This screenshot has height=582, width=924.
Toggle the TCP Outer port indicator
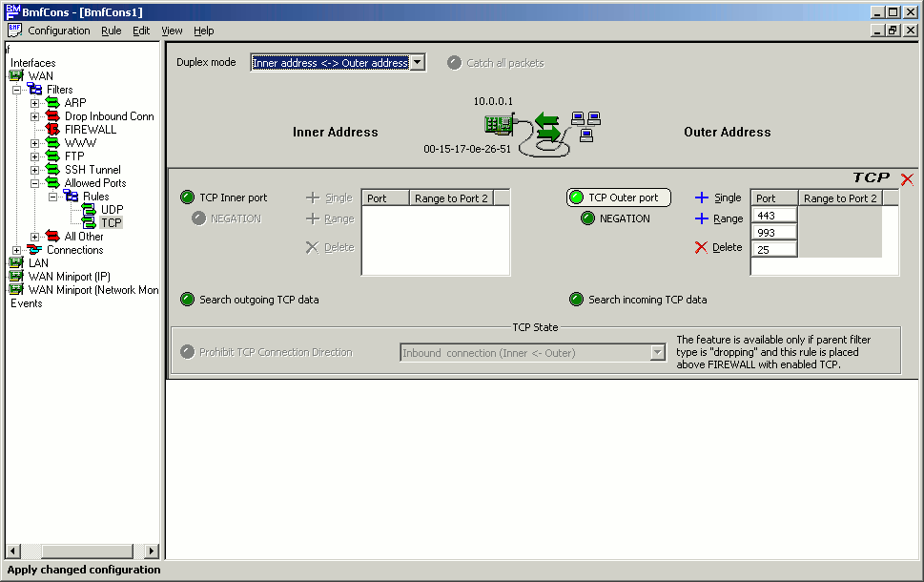[576, 197]
